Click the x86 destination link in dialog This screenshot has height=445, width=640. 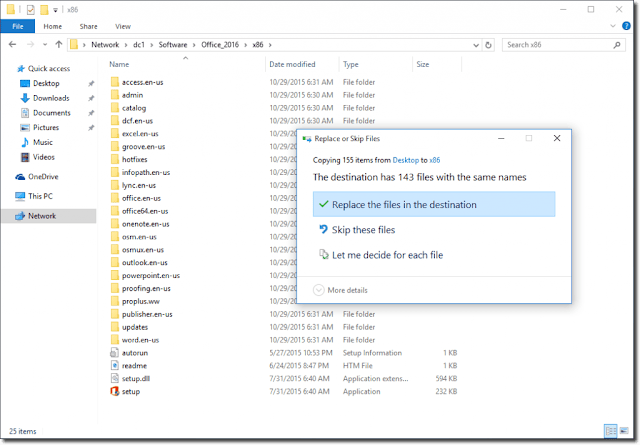click(435, 160)
